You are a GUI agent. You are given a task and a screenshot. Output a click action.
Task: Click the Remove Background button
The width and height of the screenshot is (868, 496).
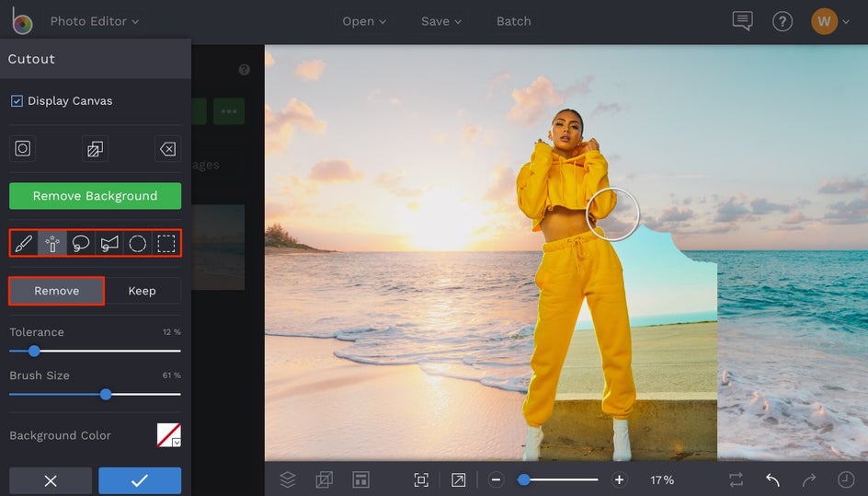[95, 196]
